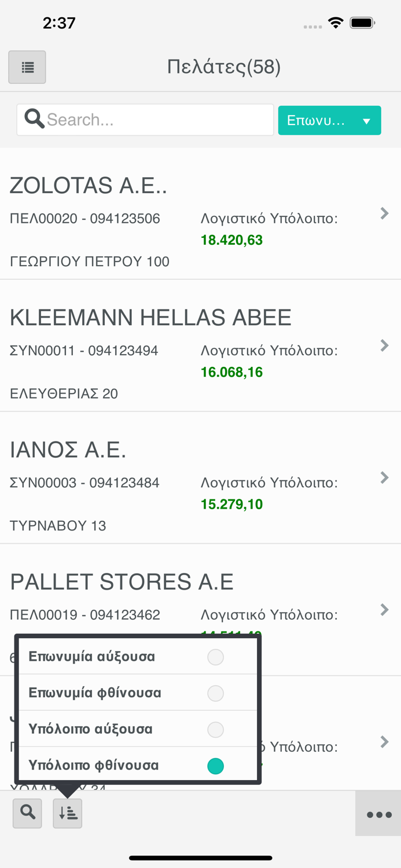Open the Επωνυμία filter dropdown
This screenshot has height=868, width=401.
pyautogui.click(x=329, y=120)
